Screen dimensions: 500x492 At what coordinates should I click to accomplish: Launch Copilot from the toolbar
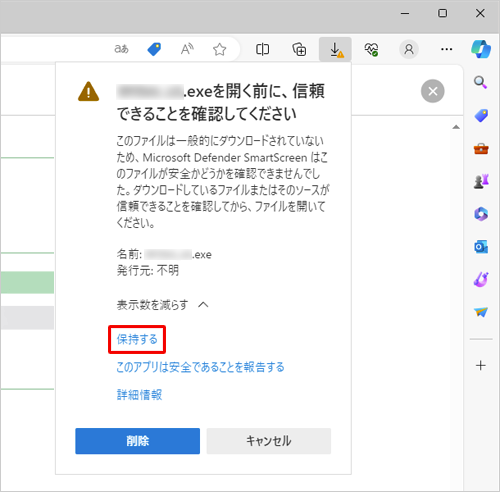pyautogui.click(x=481, y=49)
